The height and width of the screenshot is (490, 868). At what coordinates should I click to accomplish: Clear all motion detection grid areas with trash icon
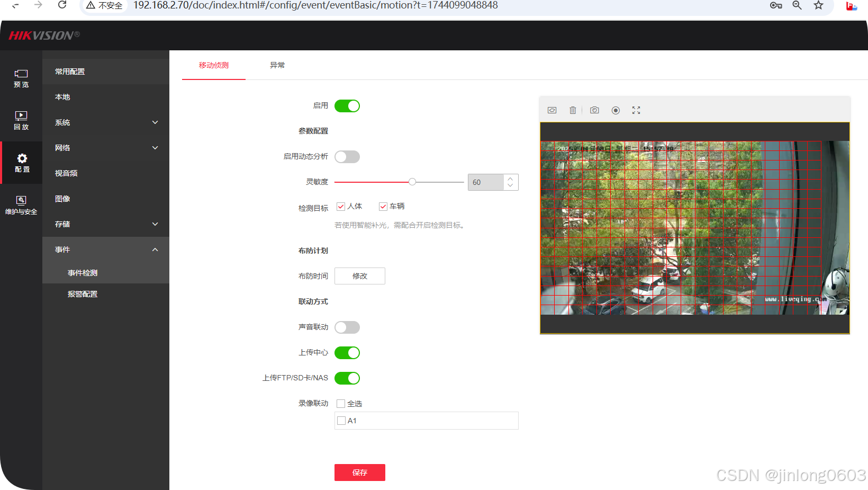573,110
